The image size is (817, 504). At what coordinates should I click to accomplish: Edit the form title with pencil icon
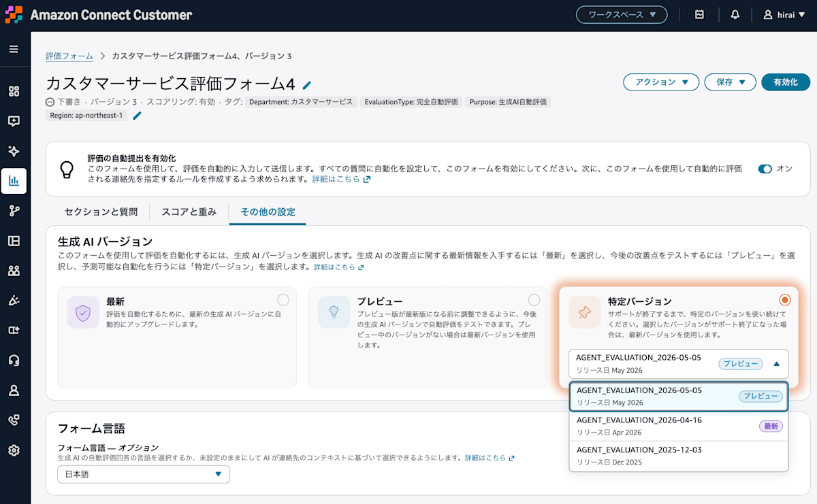[307, 85]
